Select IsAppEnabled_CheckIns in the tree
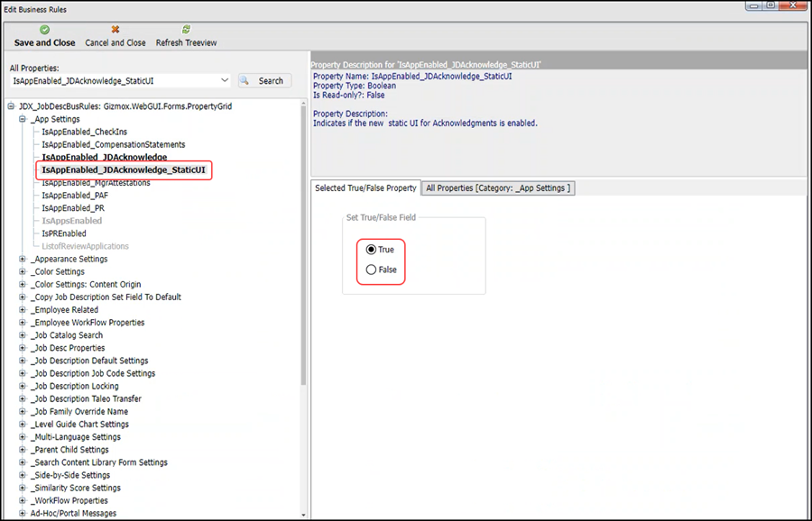The image size is (812, 521). (84, 132)
